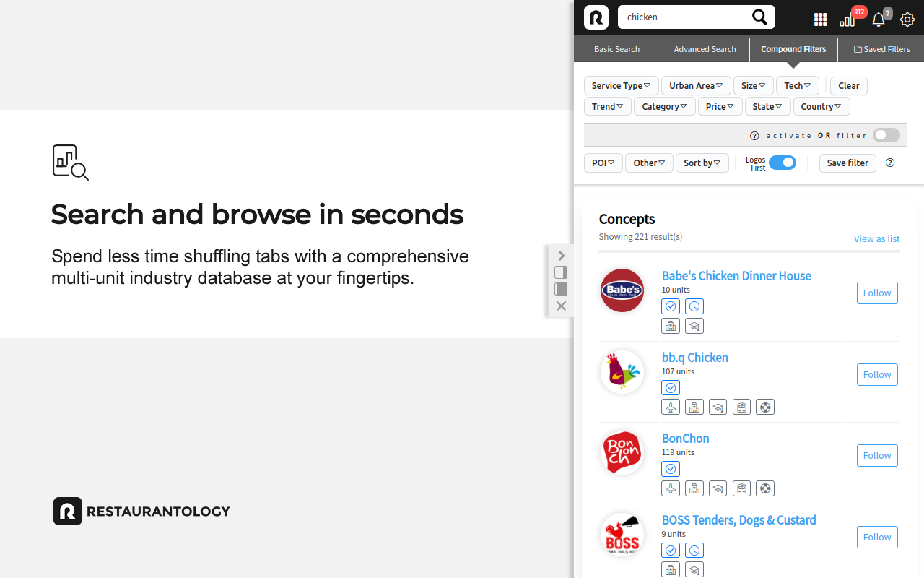Click BOSS Tenders clock icon
The width and height of the screenshot is (924, 578).
coord(694,551)
